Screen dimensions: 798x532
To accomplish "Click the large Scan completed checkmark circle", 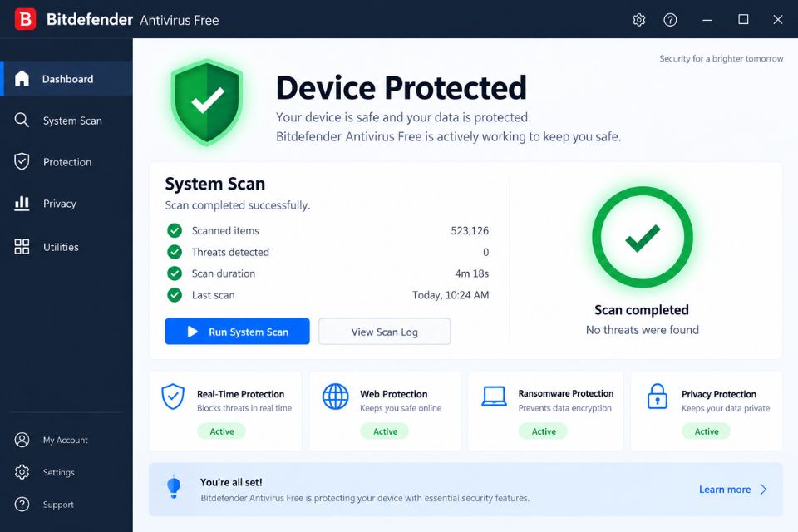I will pos(643,237).
